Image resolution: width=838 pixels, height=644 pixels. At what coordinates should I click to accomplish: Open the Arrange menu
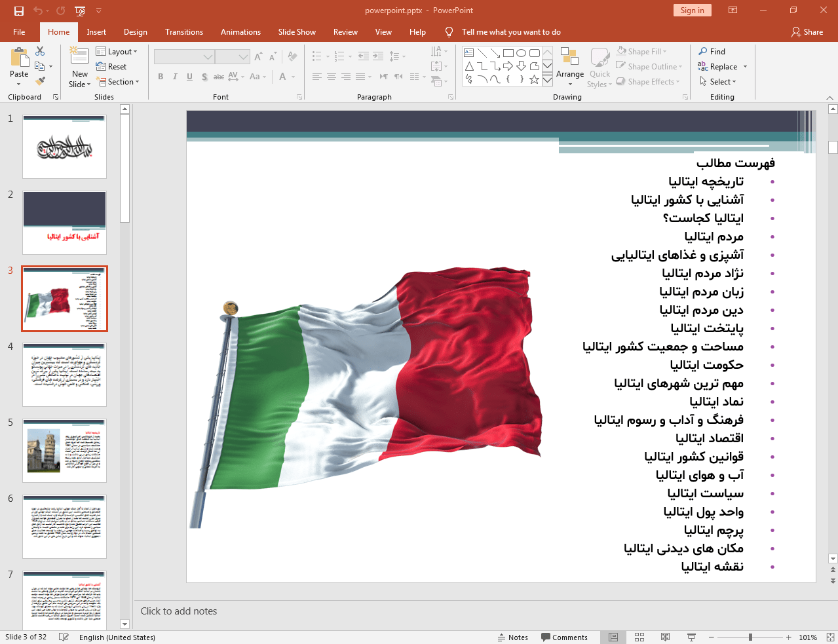[569, 66]
